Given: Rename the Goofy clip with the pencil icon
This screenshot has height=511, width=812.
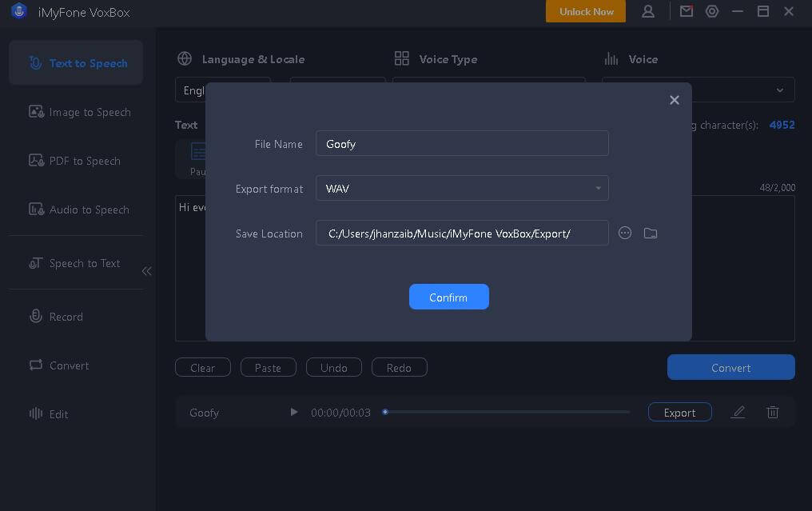Looking at the screenshot, I should (x=738, y=412).
